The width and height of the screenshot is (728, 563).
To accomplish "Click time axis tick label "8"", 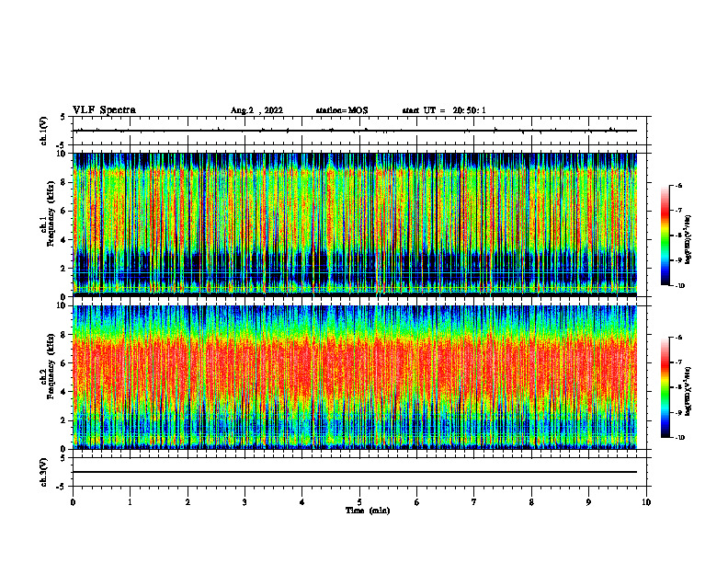I will (531, 502).
